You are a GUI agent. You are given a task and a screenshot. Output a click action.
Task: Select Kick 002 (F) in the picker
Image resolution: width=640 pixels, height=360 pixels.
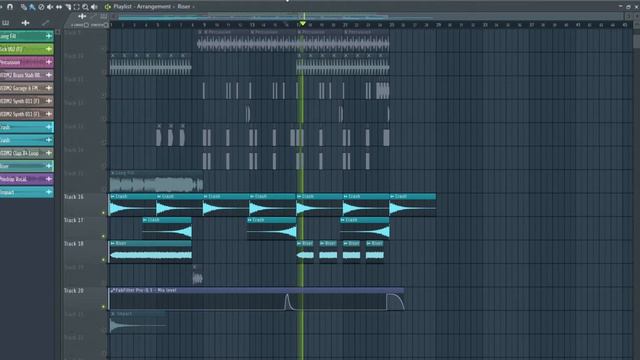click(x=27, y=49)
